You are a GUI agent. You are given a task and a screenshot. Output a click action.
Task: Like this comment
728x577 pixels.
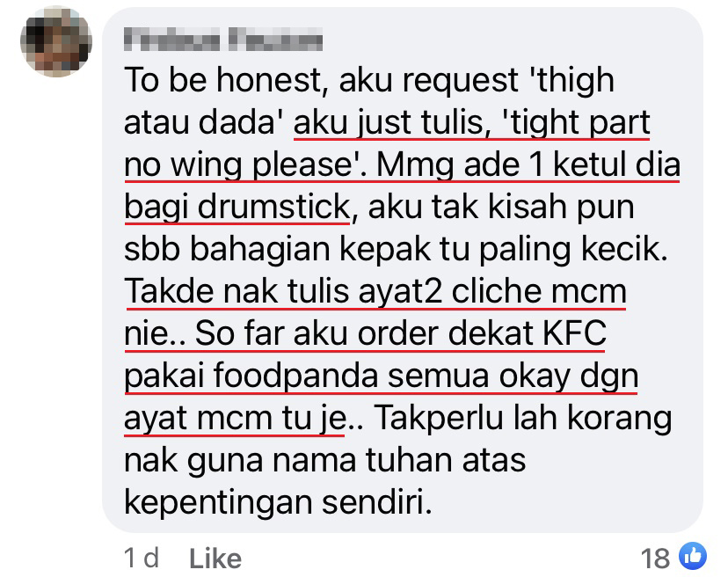[x=215, y=559]
